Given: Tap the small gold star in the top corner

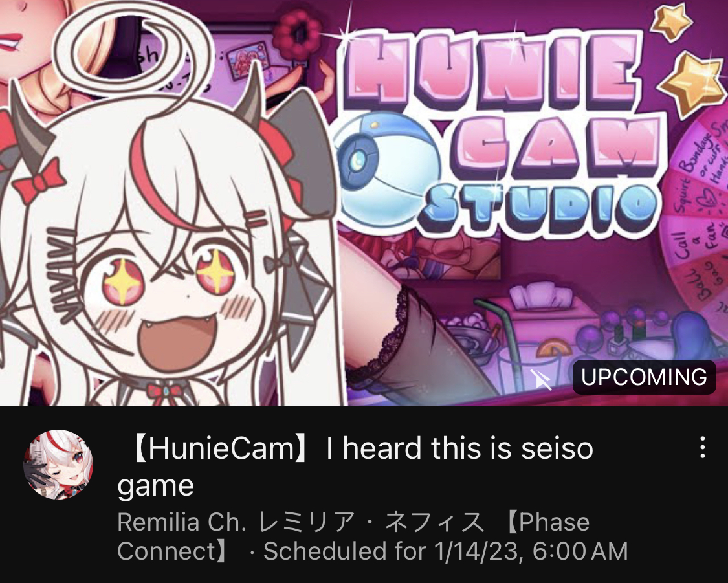Looking at the screenshot, I should (671, 21).
